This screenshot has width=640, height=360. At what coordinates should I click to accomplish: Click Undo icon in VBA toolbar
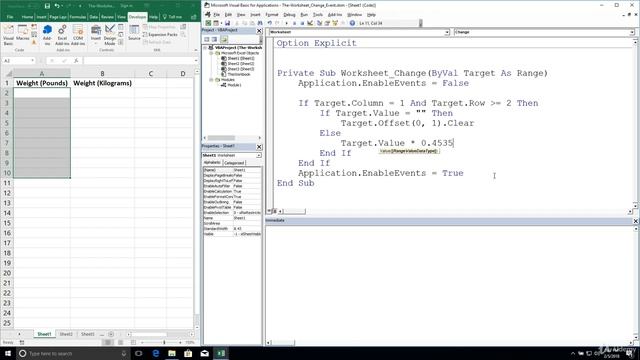tap(270, 23)
